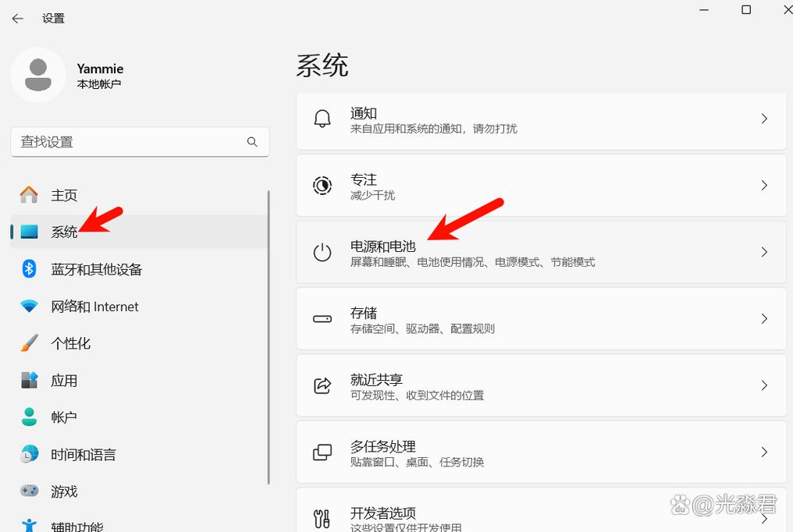Expand the 多任务处理 multitasking chevron
This screenshot has height=532, width=793.
pos(763,452)
